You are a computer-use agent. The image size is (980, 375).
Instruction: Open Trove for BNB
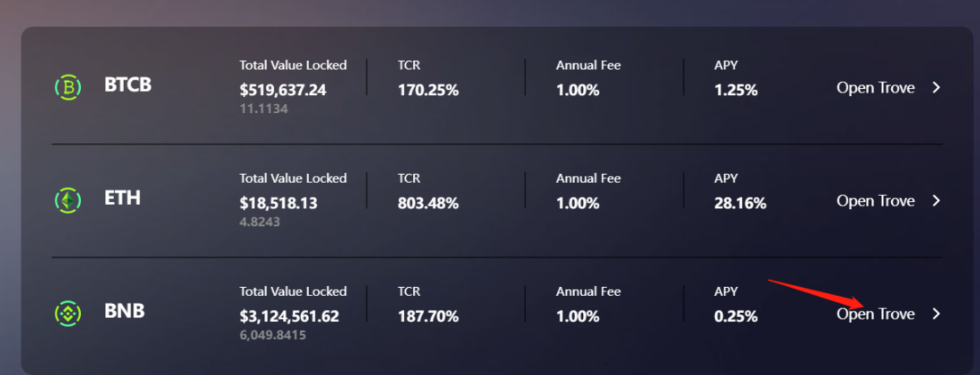[875, 314]
